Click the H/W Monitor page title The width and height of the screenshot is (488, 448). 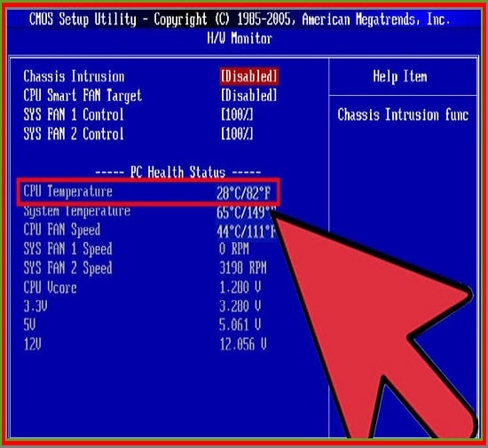pyautogui.click(x=240, y=38)
